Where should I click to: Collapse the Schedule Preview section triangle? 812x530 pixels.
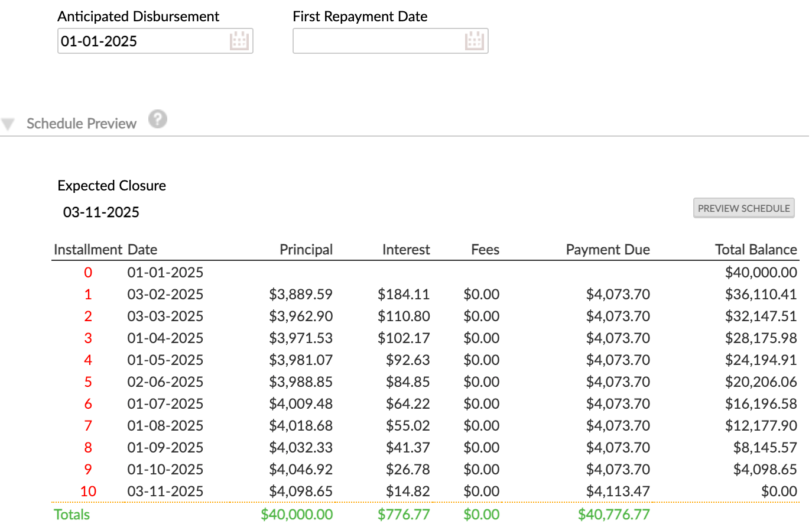coord(8,124)
